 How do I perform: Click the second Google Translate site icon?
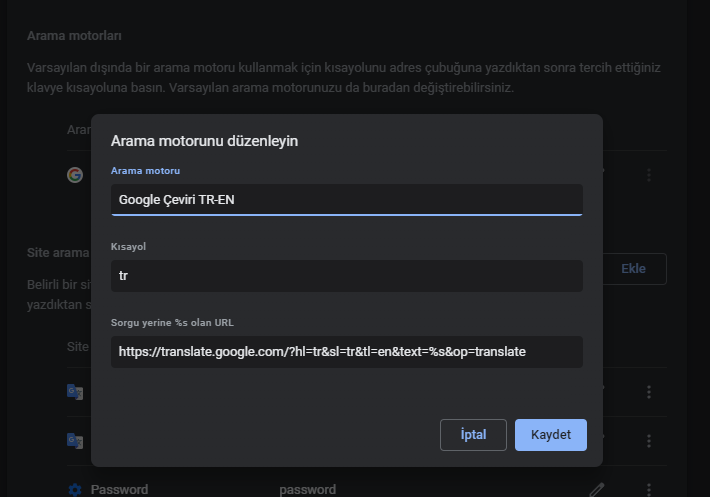pos(75,440)
